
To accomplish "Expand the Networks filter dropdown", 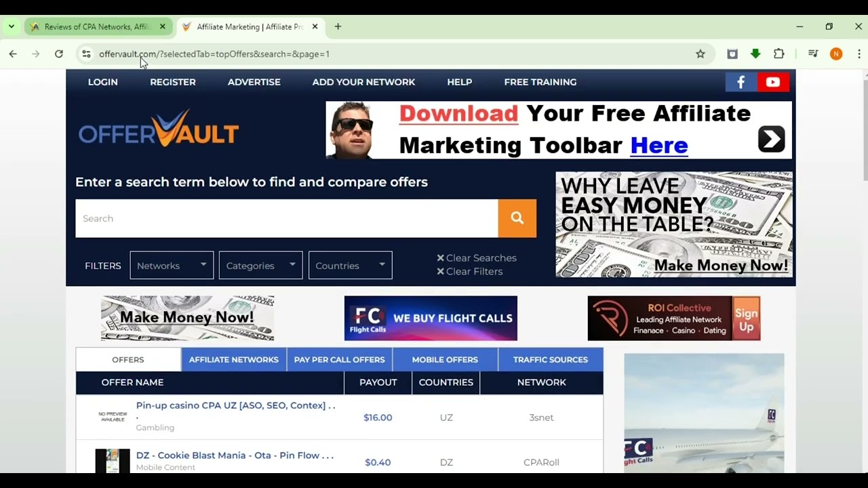I will tap(172, 265).
